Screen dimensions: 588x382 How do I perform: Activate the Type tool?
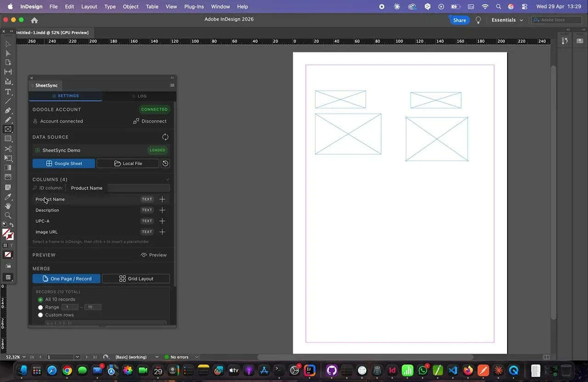pos(8,92)
